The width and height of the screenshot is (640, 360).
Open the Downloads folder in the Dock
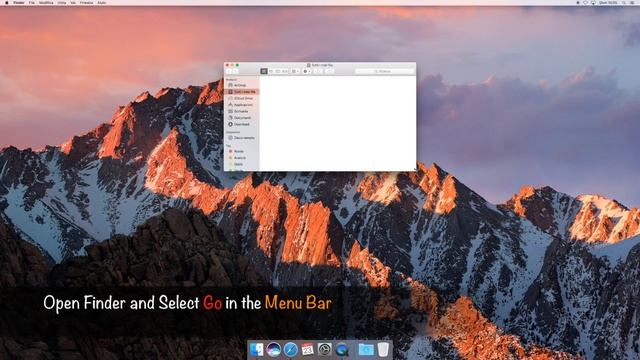pos(366,349)
